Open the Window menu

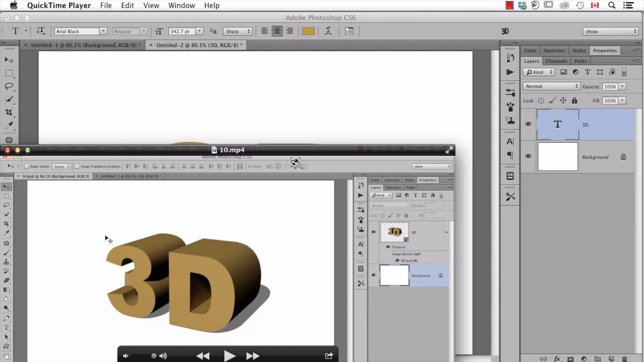coord(182,6)
